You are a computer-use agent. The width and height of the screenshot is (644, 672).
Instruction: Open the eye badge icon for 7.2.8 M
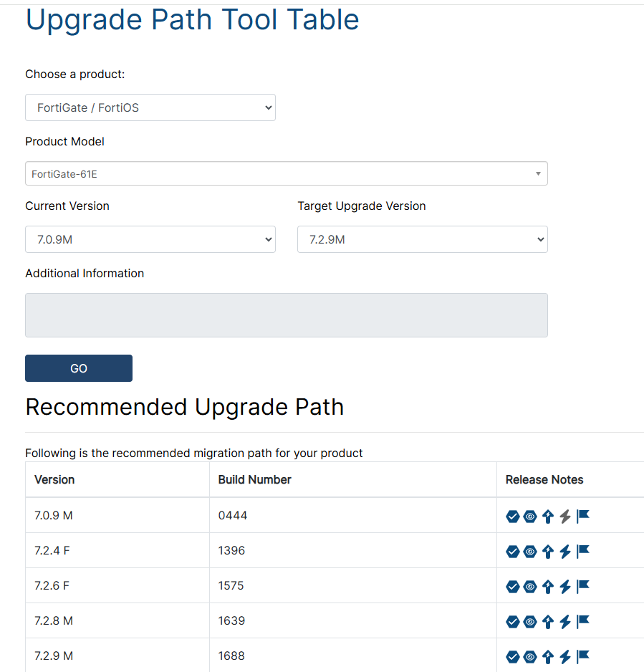(x=530, y=622)
